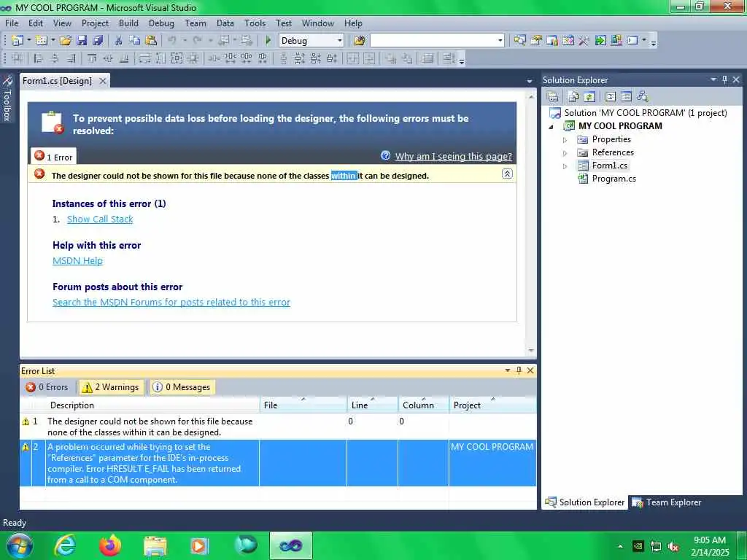Viewport: 747px width, 560px height.
Task: Toggle the 0 Messages filter
Action: [x=182, y=387]
